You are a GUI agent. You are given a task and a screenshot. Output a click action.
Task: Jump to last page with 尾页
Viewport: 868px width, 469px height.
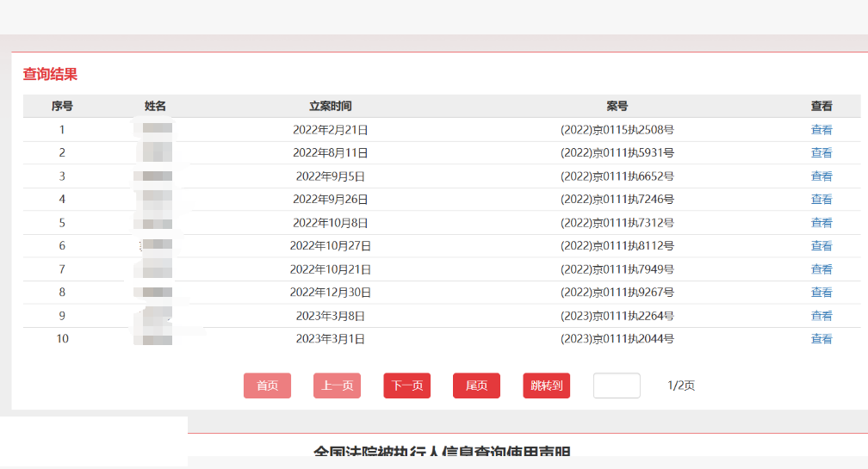click(x=476, y=386)
